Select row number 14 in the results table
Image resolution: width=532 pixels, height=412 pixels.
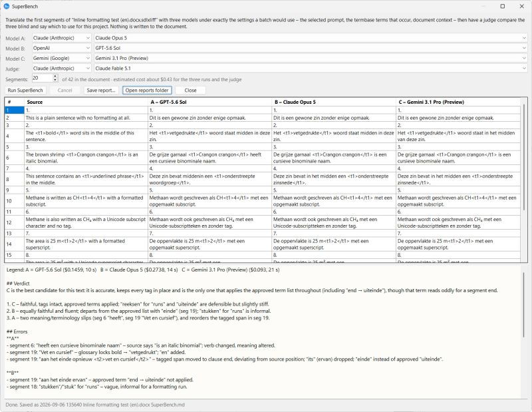tap(15, 244)
